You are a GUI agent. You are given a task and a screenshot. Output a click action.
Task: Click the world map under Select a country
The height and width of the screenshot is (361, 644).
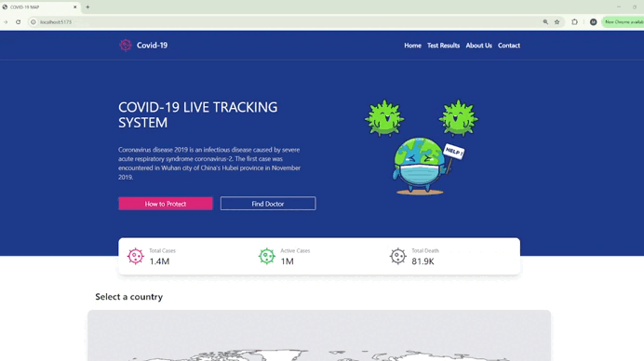pyautogui.click(x=319, y=336)
